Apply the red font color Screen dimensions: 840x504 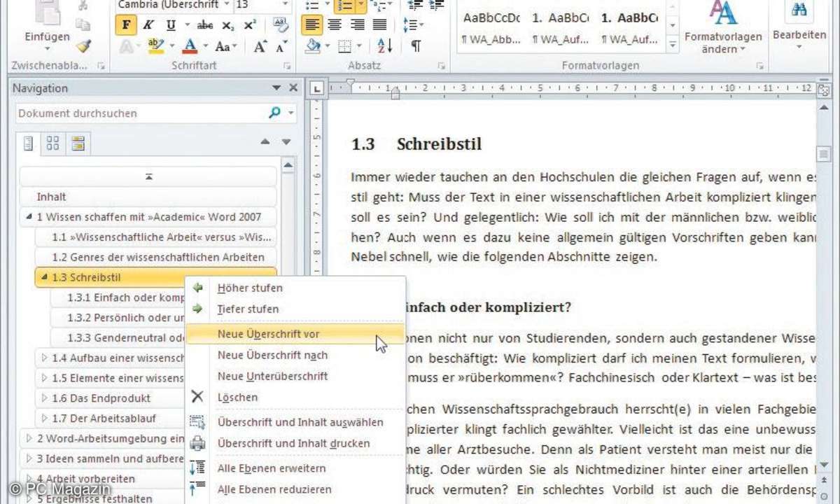pyautogui.click(x=190, y=47)
